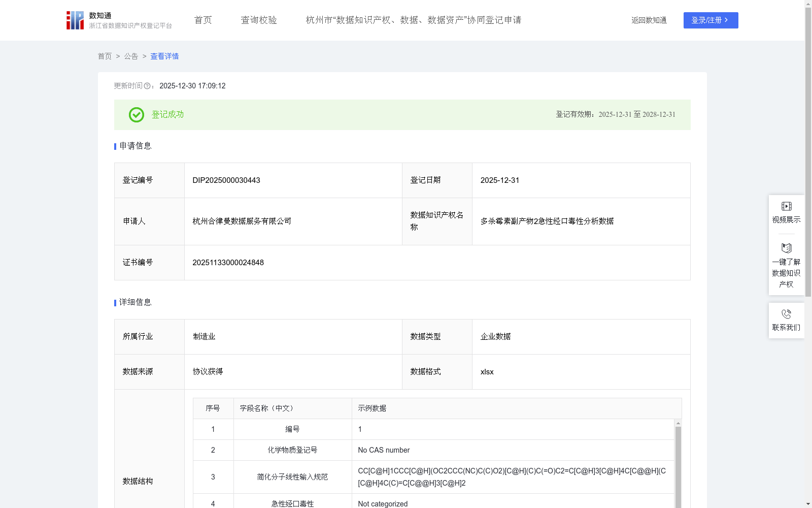Go to 首页 in top navigation
Screen dimensions: 812x508
click(203, 20)
